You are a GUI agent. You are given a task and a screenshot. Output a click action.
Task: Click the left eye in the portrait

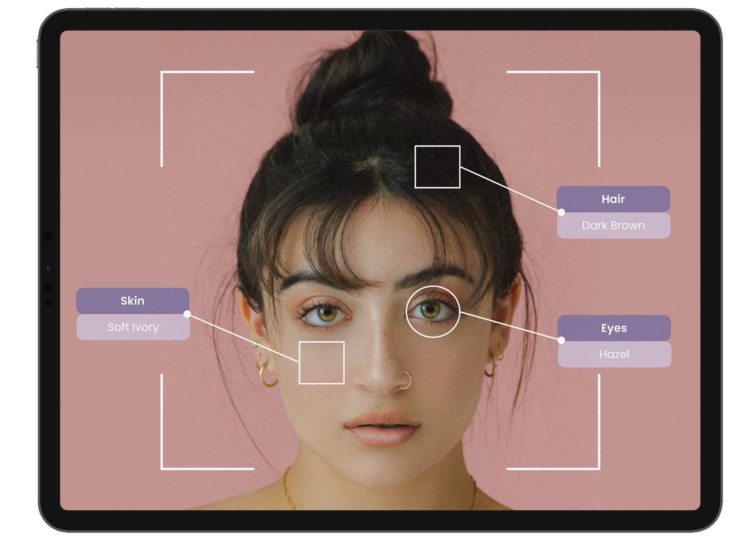[x=325, y=314]
